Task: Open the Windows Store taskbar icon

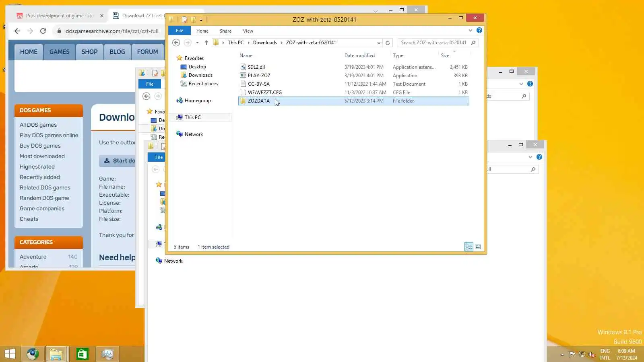Action: 82,354
